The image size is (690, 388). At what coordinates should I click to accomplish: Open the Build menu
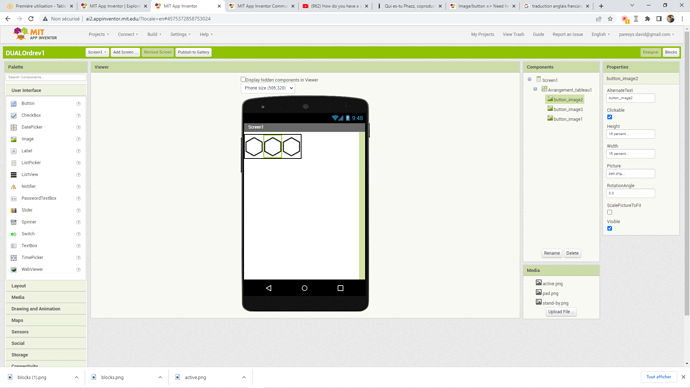tap(154, 34)
